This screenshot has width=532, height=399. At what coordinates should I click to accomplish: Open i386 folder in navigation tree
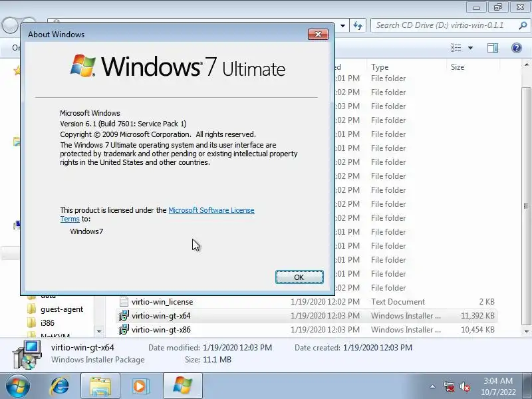47,323
